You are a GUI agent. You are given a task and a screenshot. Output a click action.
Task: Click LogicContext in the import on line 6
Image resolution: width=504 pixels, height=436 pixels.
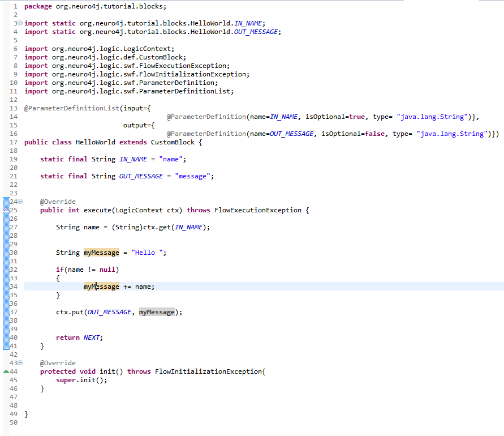tap(147, 49)
